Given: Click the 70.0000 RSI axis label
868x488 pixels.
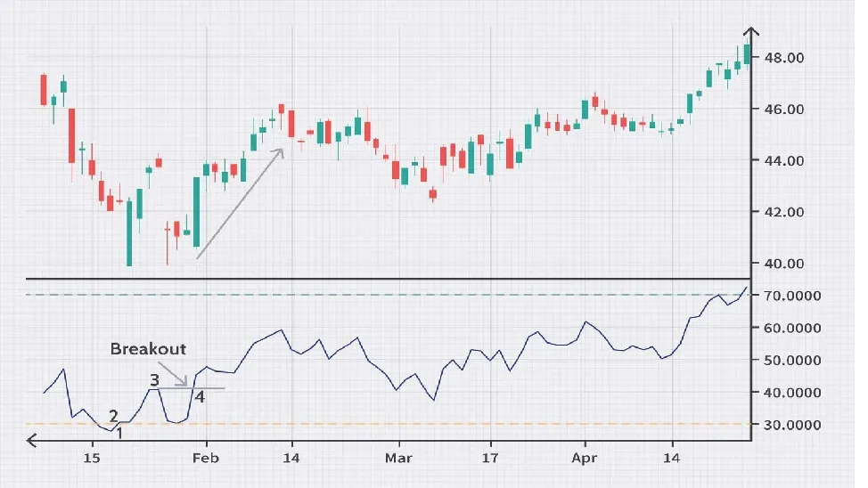Looking at the screenshot, I should [x=792, y=296].
